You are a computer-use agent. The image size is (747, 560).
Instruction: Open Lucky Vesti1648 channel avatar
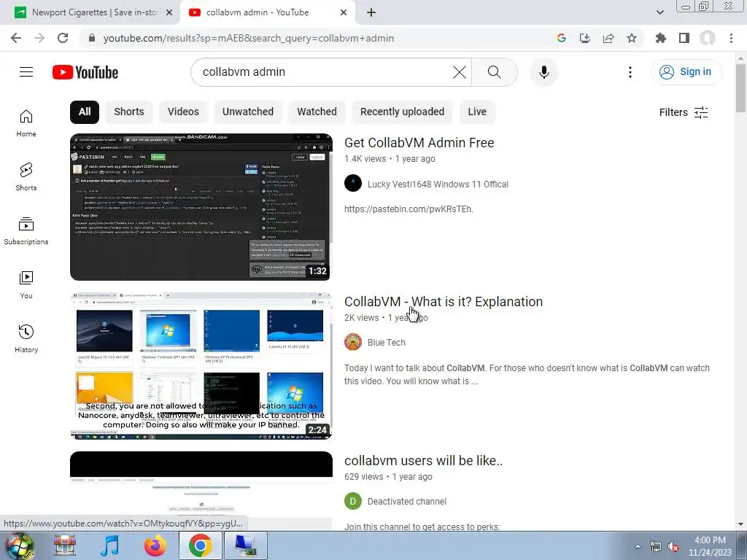pos(353,183)
